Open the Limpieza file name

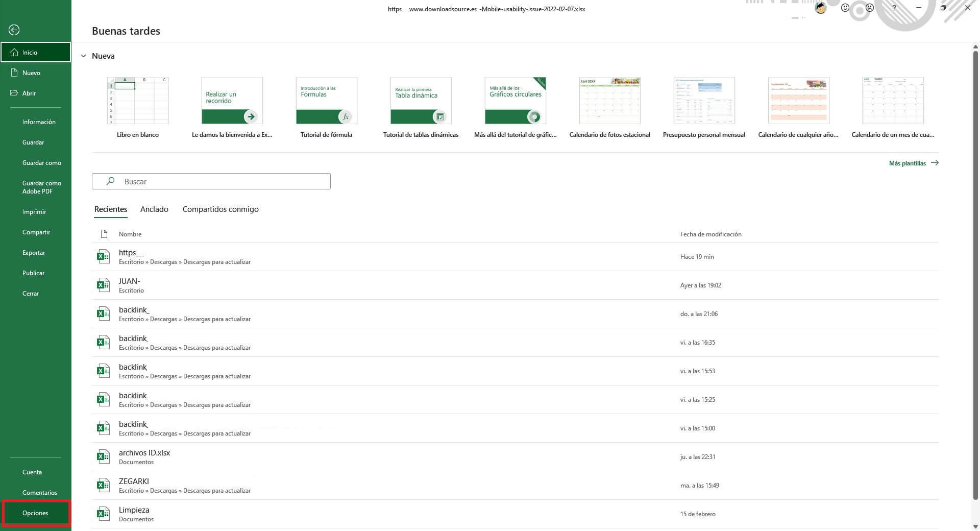click(134, 510)
